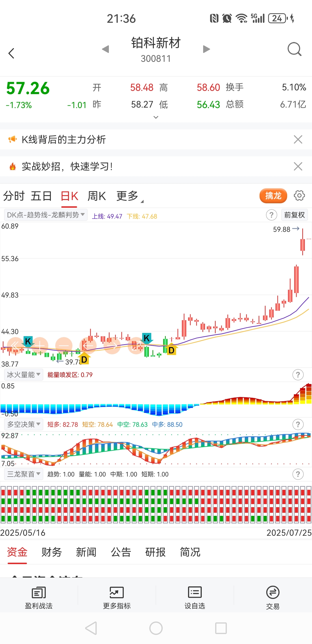This screenshot has height=644, width=312.
Task: Tap 设自选 to add to watchlist
Action: [x=195, y=598]
